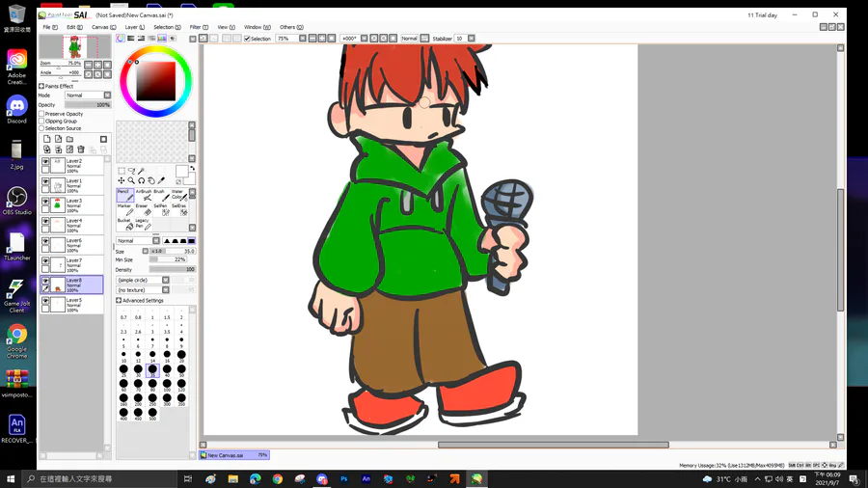Select the Pencil tool
Image resolution: width=868 pixels, height=488 pixels.
pos(125,196)
